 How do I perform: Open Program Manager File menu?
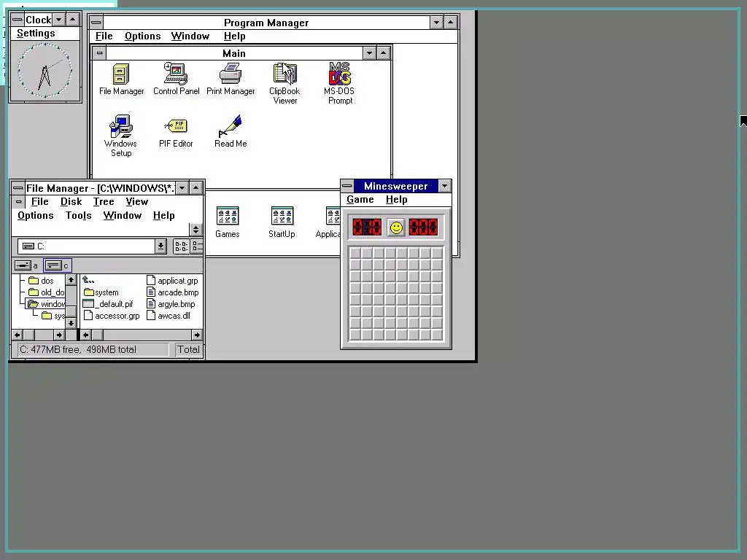[104, 36]
